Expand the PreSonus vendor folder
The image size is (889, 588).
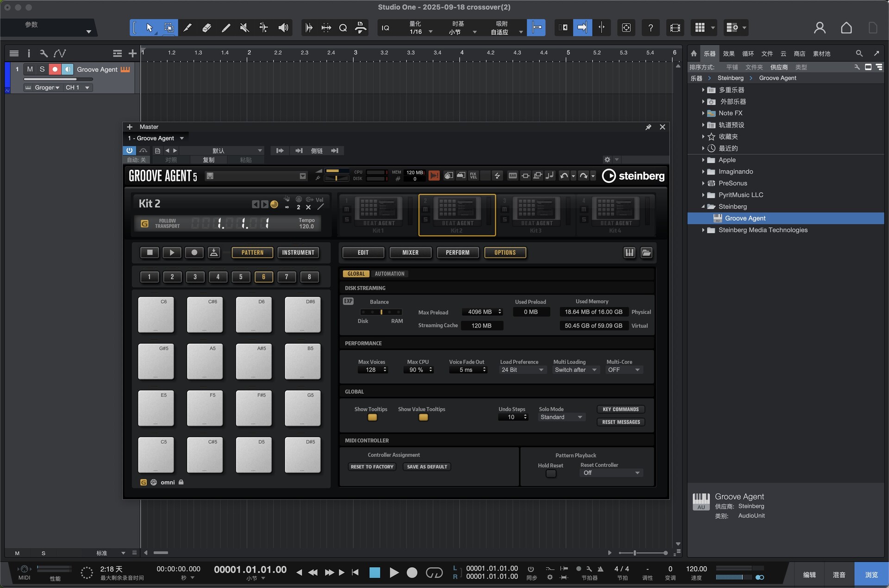[x=703, y=183]
